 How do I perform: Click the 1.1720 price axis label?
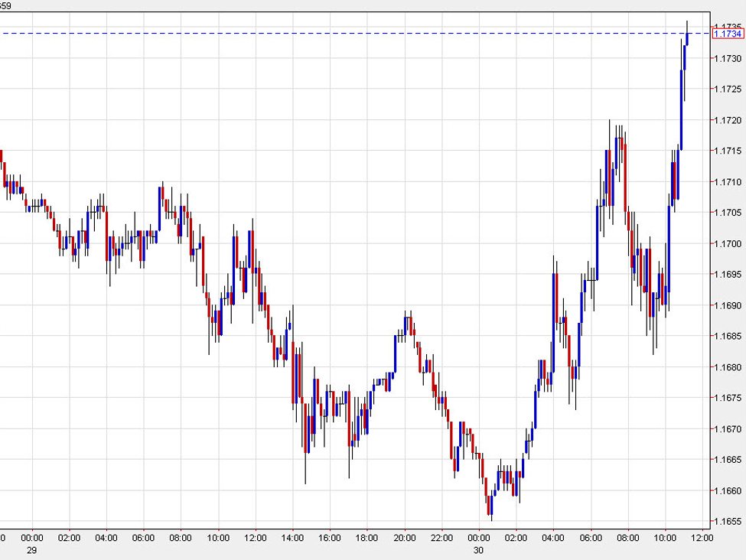pyautogui.click(x=726, y=120)
